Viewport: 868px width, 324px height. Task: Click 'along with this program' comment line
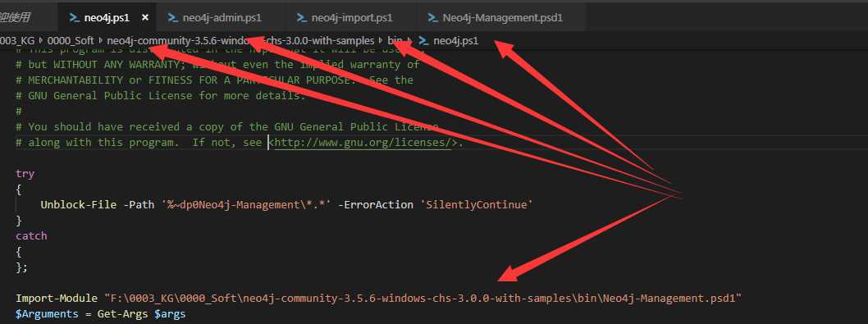pyautogui.click(x=240, y=143)
